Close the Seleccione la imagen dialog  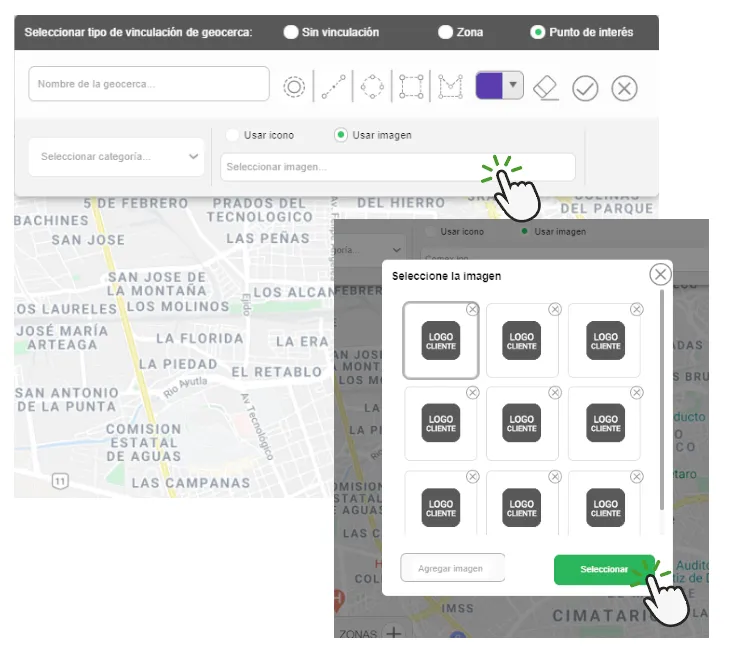[x=660, y=274]
